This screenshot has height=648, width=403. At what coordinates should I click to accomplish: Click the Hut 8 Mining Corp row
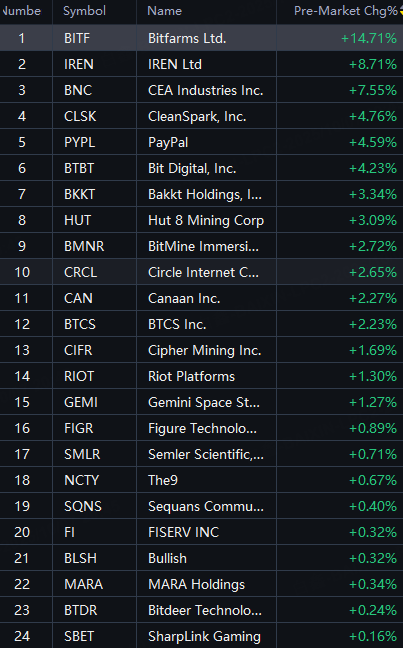pyautogui.click(x=201, y=220)
